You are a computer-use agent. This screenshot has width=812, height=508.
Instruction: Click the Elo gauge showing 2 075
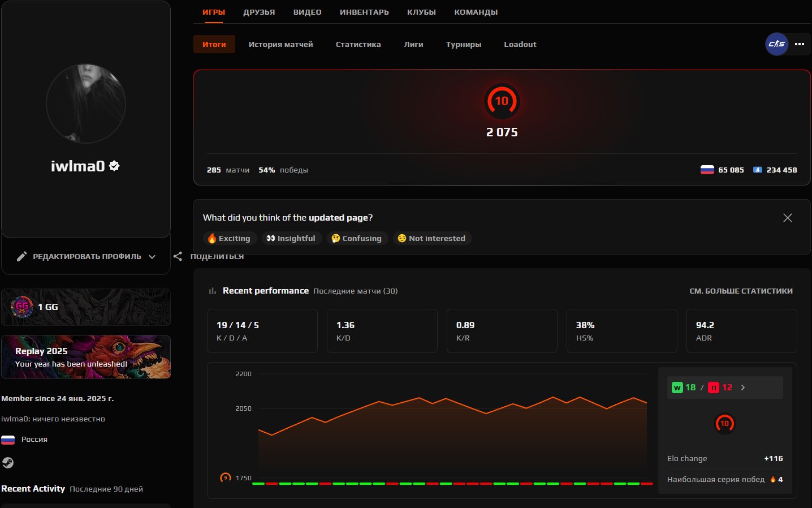[x=502, y=132]
